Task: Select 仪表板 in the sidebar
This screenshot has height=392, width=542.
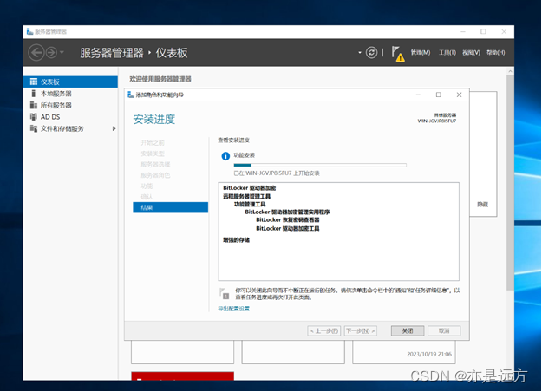Action: pyautogui.click(x=70, y=82)
